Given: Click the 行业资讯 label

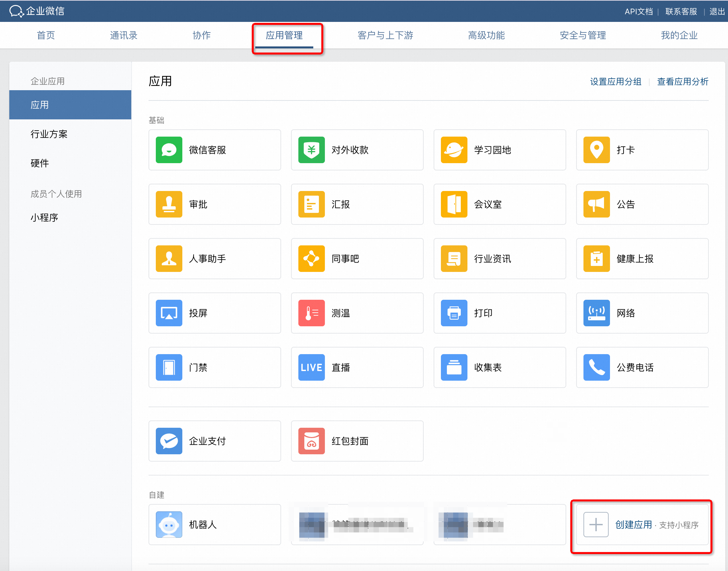Looking at the screenshot, I should (x=492, y=259).
